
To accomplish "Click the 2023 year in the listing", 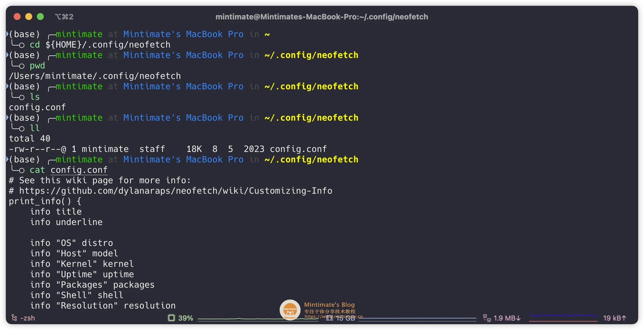I will tap(254, 149).
